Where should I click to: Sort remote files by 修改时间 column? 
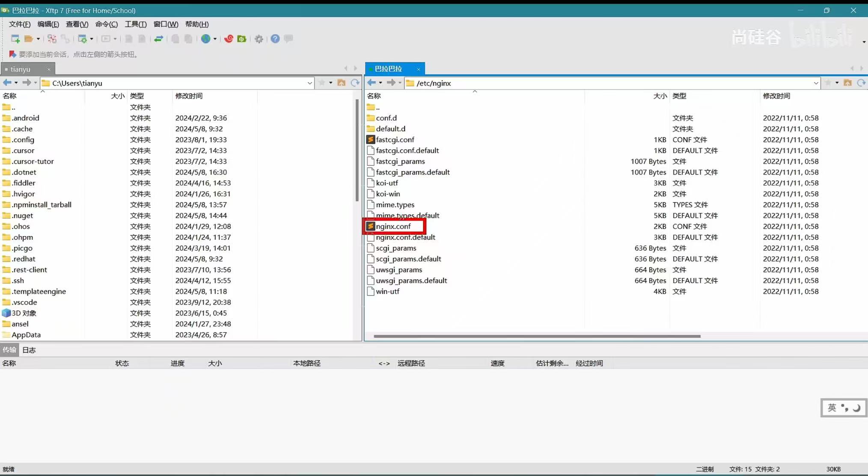[x=776, y=96]
